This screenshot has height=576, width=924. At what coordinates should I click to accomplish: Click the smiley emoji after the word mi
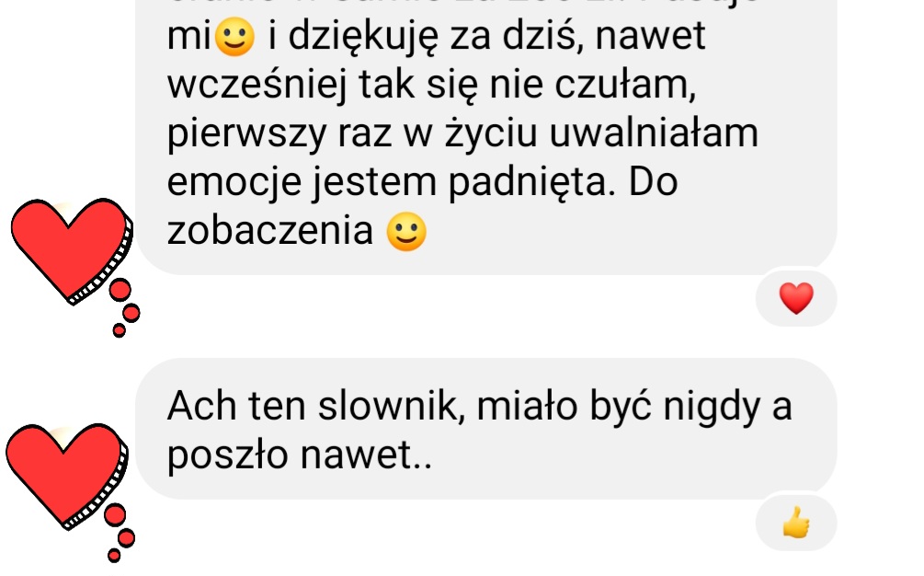[x=235, y=36]
